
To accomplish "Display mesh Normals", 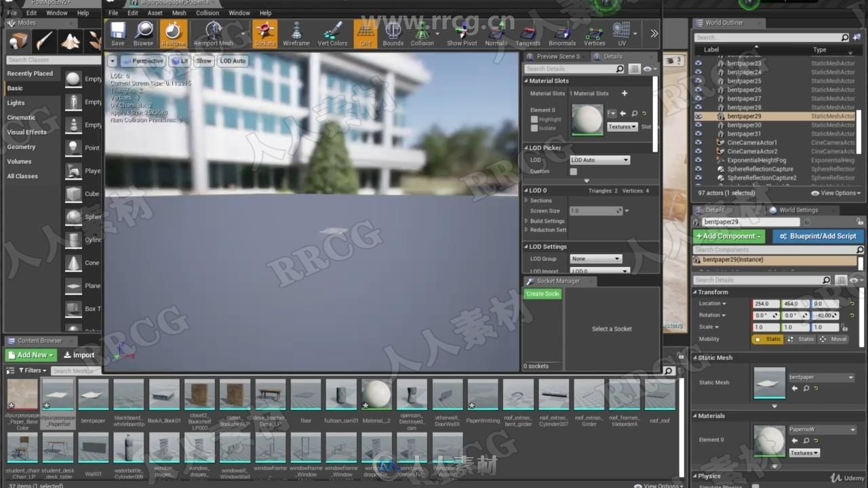I will click(496, 34).
